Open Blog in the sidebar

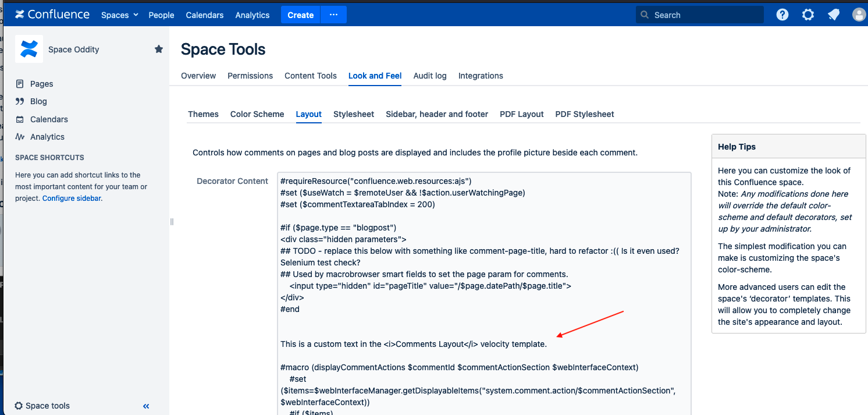point(38,101)
